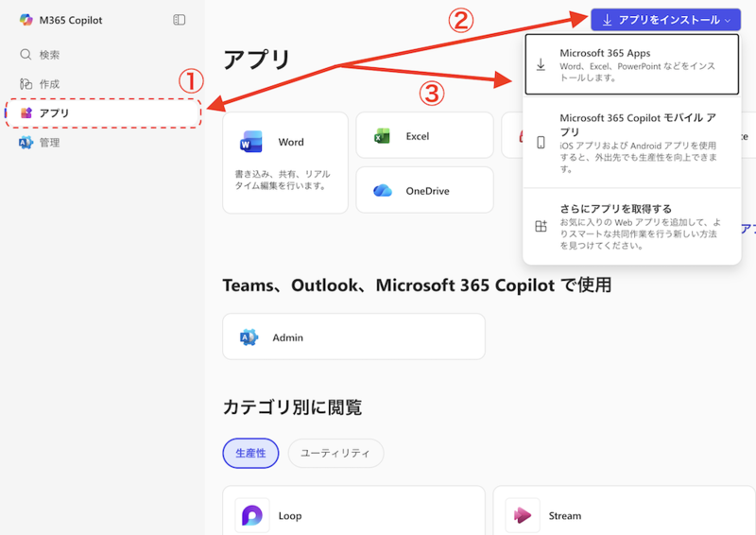Click the M365 Copilot logo icon
The width and height of the screenshot is (756, 535).
coord(26,20)
